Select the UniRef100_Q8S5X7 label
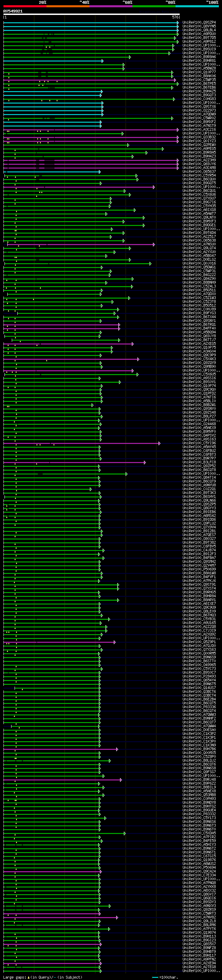The height and width of the screenshot is (980, 222). coord(199,944)
